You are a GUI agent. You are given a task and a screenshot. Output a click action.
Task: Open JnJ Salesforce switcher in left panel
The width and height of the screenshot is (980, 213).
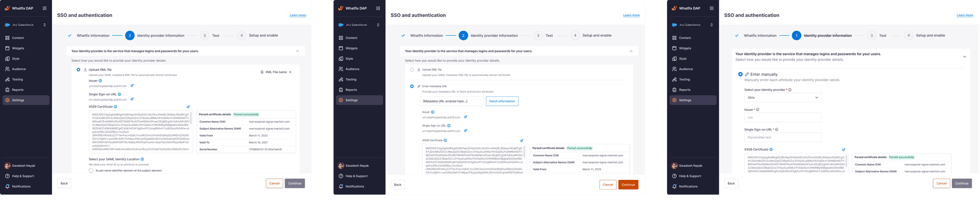tap(26, 25)
